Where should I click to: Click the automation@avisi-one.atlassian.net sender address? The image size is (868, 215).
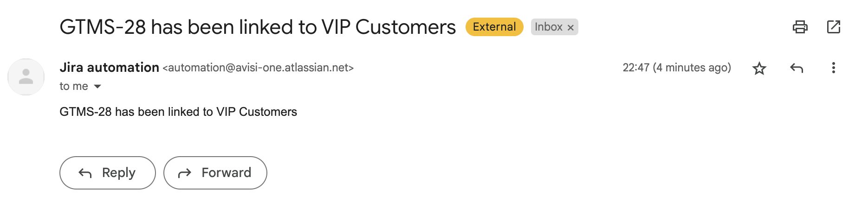258,68
